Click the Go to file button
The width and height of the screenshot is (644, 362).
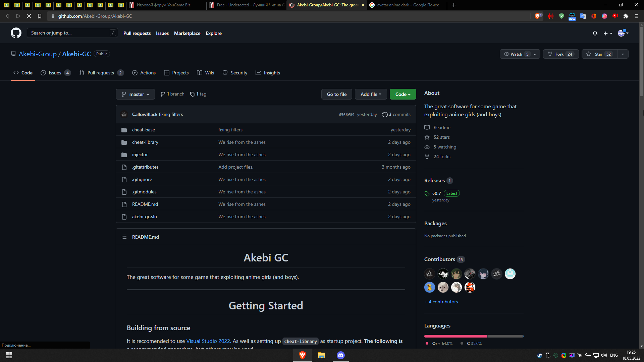(337, 94)
